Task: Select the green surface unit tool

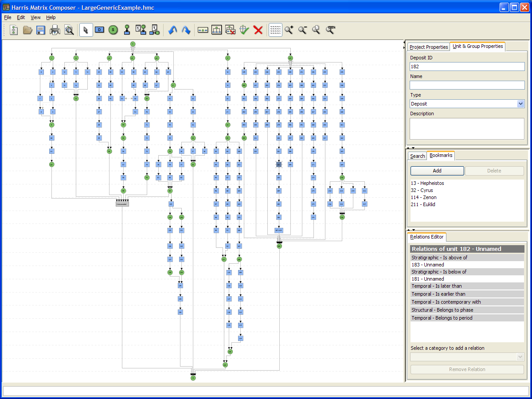Action: [x=113, y=30]
